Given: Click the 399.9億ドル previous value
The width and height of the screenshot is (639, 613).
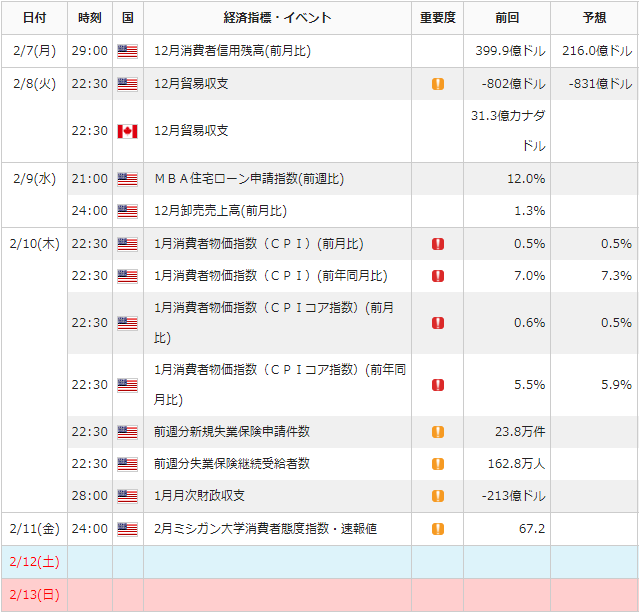Looking at the screenshot, I should 510,51.
